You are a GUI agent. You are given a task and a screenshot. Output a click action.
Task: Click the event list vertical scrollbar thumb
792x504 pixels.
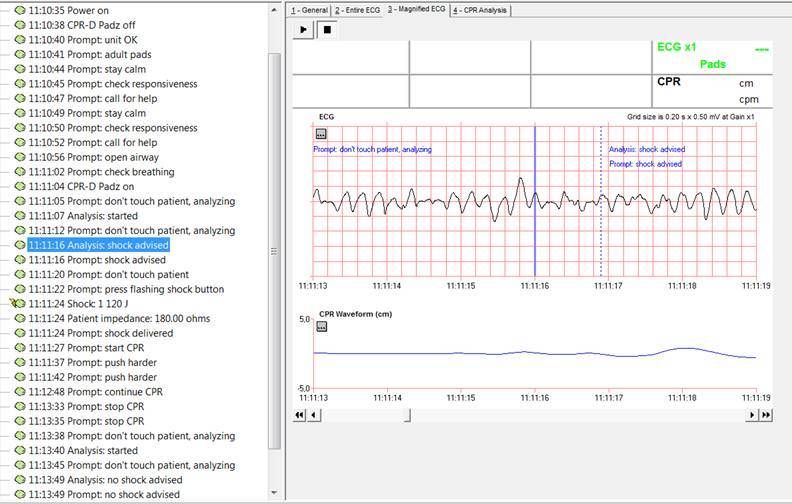[x=274, y=250]
